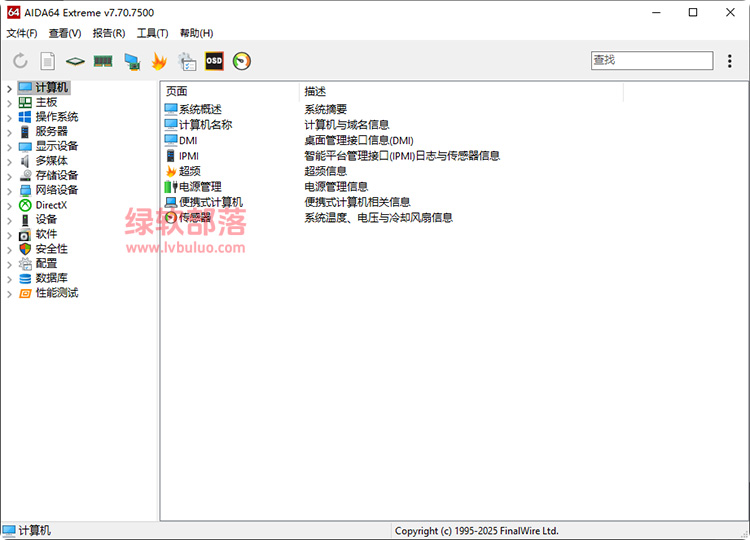Open the 传感器 page entry

(195, 218)
